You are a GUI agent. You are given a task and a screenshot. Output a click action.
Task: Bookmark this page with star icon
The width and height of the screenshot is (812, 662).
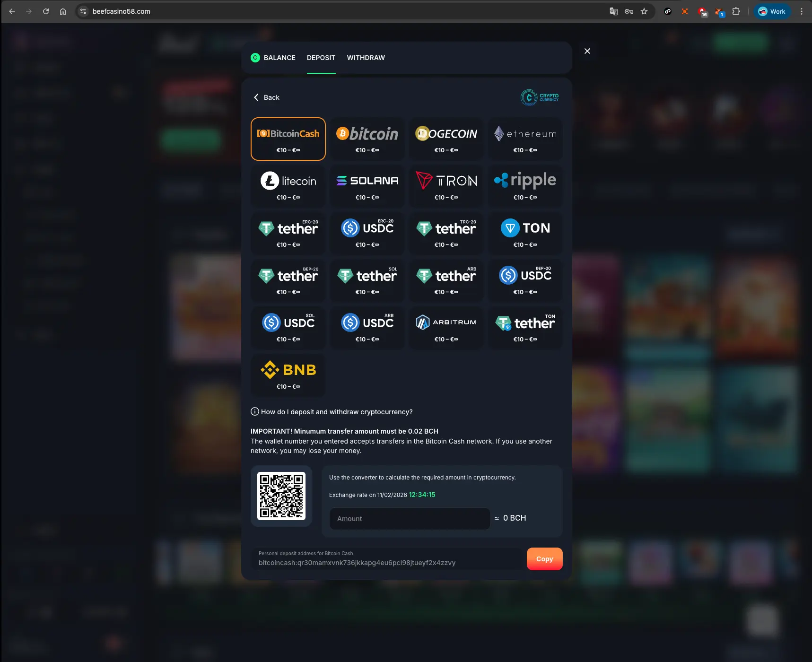coord(644,11)
